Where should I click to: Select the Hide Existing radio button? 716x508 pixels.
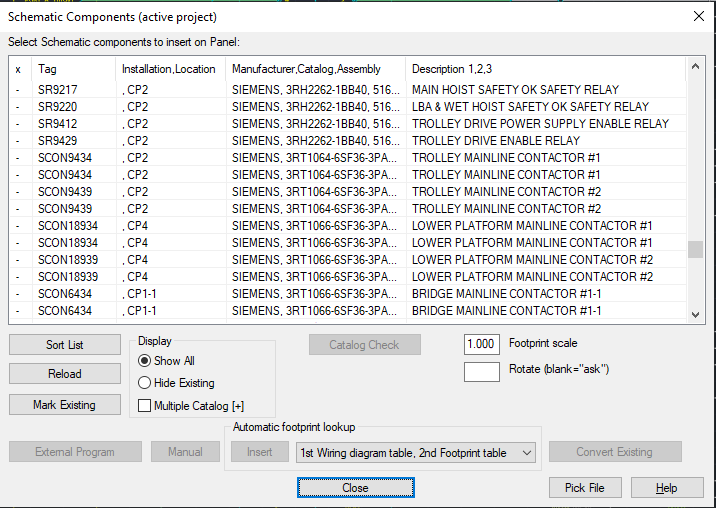145,383
